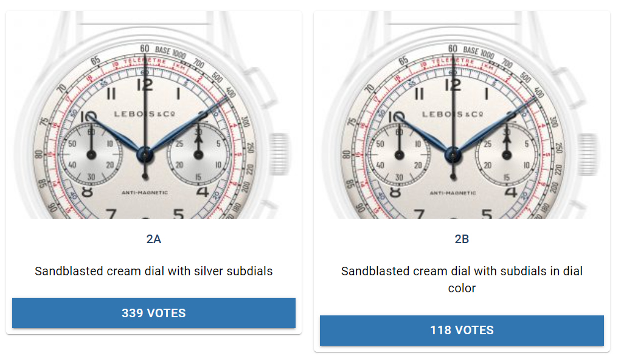Image resolution: width=621 pixels, height=364 pixels.
Task: Click the ANTI-MAGNETIC text on 2A dial
Action: pos(145,193)
